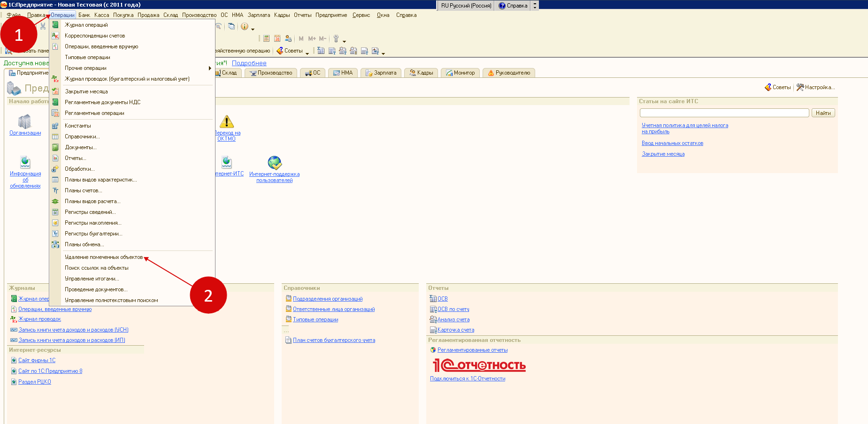Image resolution: width=868 pixels, height=424 pixels.
Task: Click the Регистры сведений grid menu icon
Action: coord(55,212)
